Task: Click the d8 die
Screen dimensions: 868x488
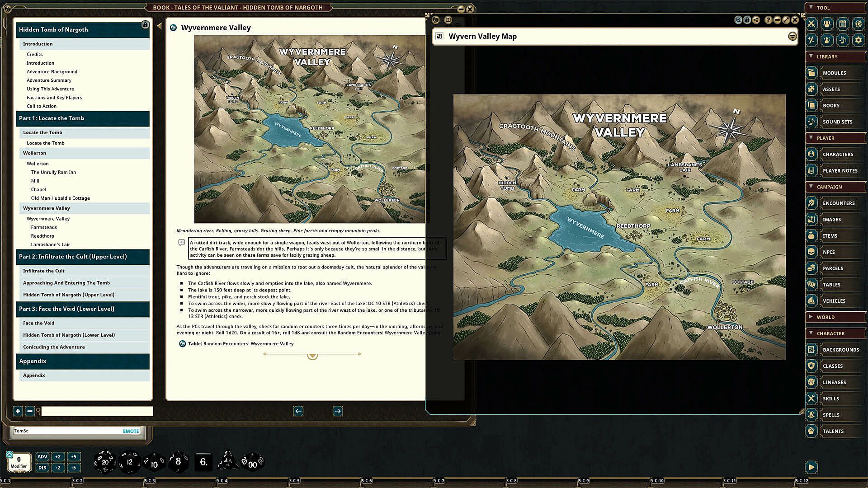Action: pyautogui.click(x=178, y=462)
